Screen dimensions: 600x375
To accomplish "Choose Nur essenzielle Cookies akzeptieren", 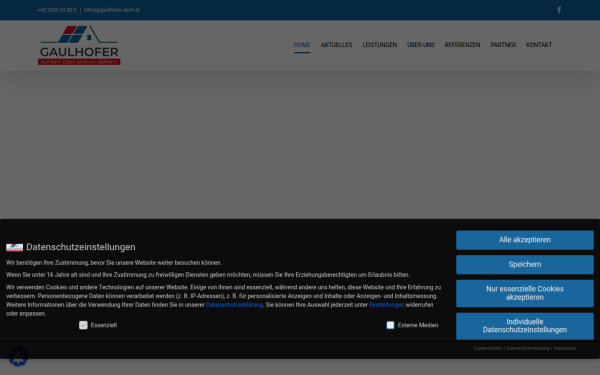I will [x=525, y=293].
